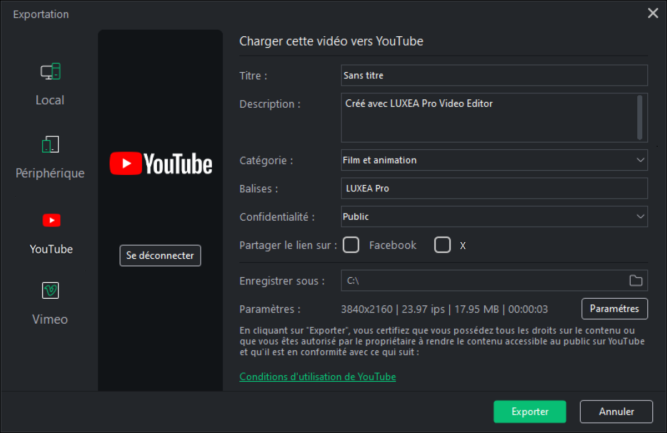Click the folder browse icon in Enregistrer sous
This screenshot has height=433, width=667.
[636, 280]
